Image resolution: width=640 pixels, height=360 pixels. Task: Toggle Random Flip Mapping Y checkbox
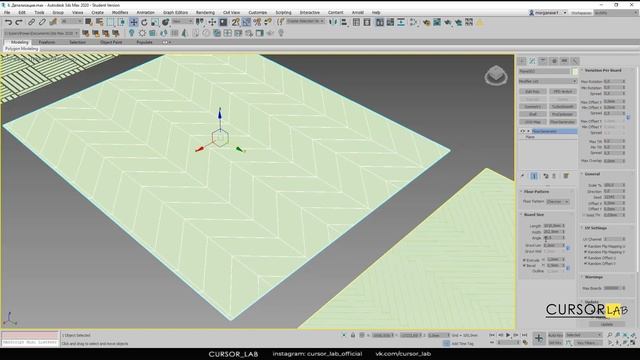coord(585,252)
